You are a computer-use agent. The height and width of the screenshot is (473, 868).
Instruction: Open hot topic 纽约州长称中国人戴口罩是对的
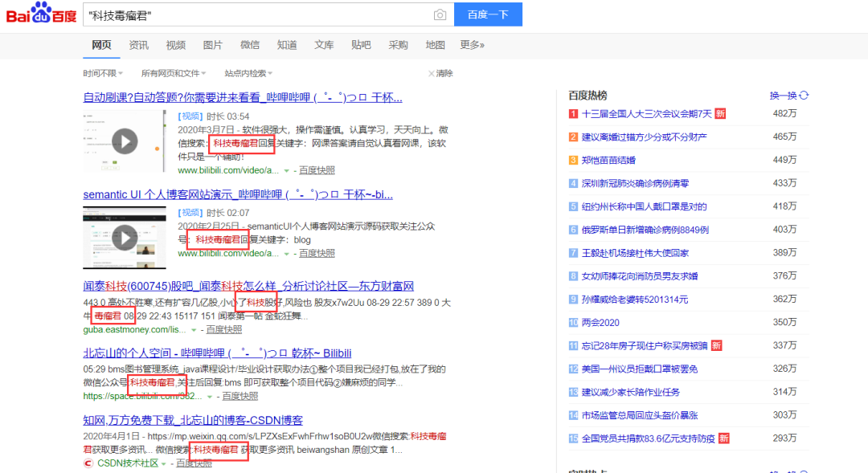pos(644,206)
